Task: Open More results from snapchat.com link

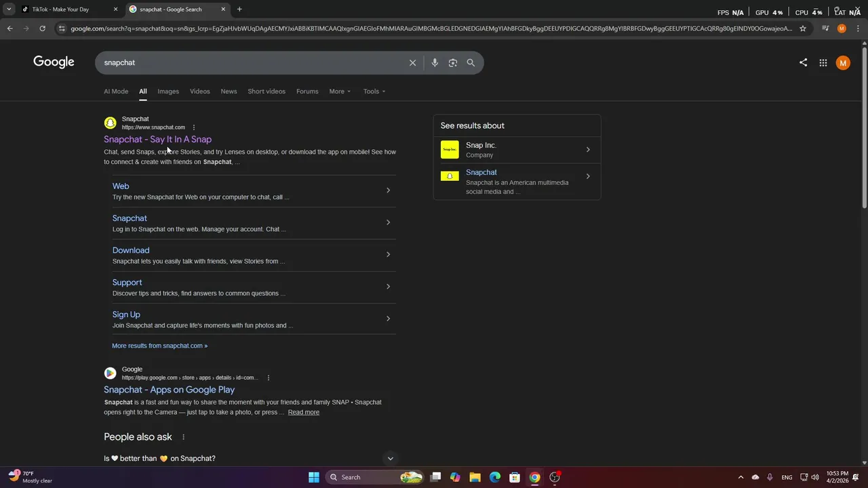Action: [x=159, y=346]
